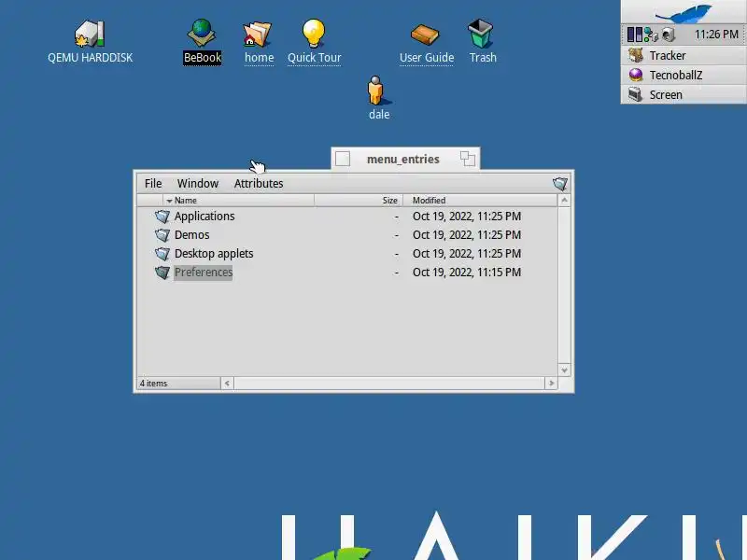Click the zoom button on menu_entries tab
Viewport: 747px width, 560px height.
468,159
